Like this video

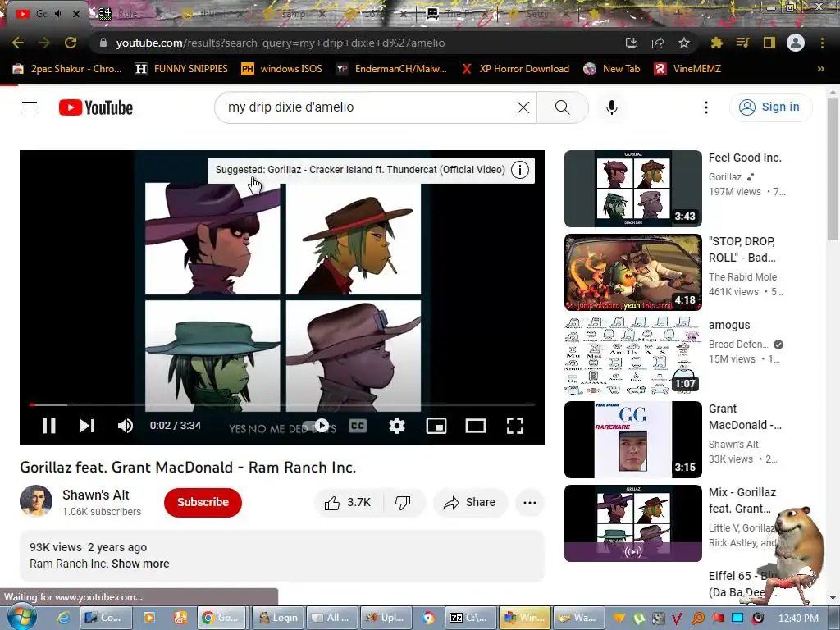348,503
